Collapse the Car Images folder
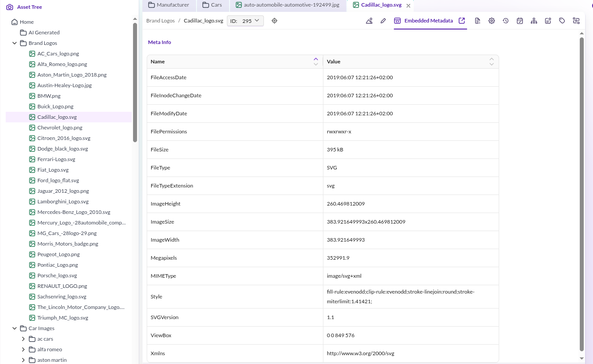 (15, 328)
